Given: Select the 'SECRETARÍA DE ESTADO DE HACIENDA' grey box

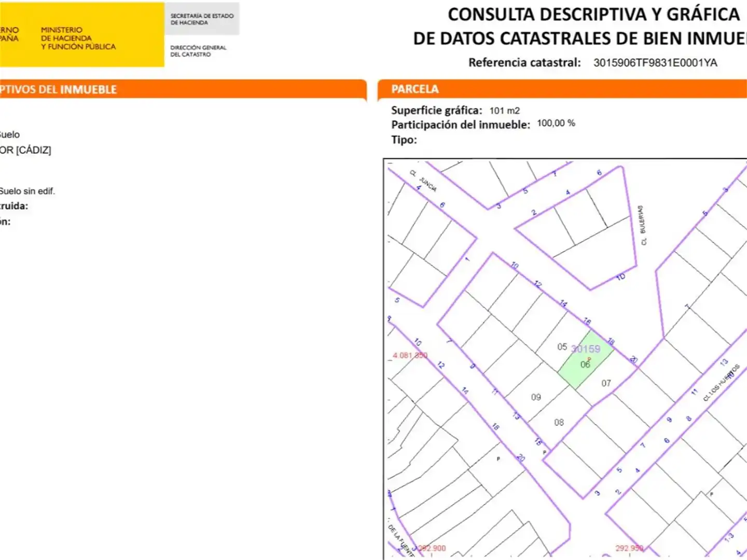Looking at the screenshot, I should point(202,19).
